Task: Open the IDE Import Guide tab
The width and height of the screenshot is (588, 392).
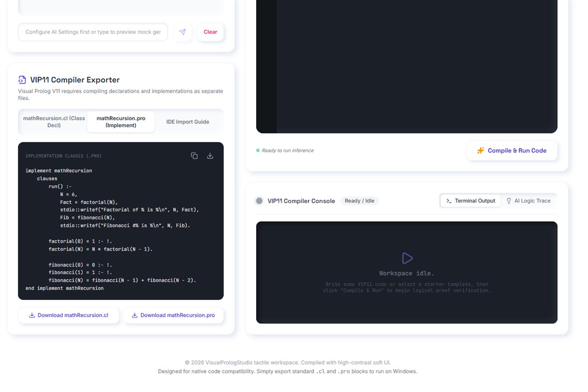Action: (187, 122)
